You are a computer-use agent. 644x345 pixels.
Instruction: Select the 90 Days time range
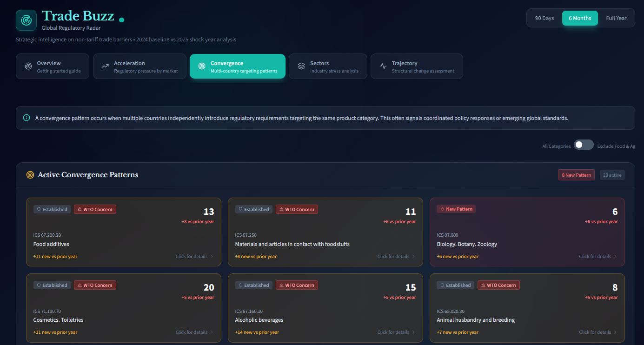(544, 18)
